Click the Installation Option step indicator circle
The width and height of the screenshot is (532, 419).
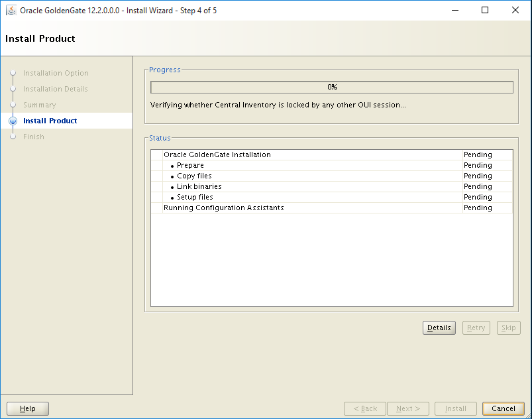click(14, 73)
